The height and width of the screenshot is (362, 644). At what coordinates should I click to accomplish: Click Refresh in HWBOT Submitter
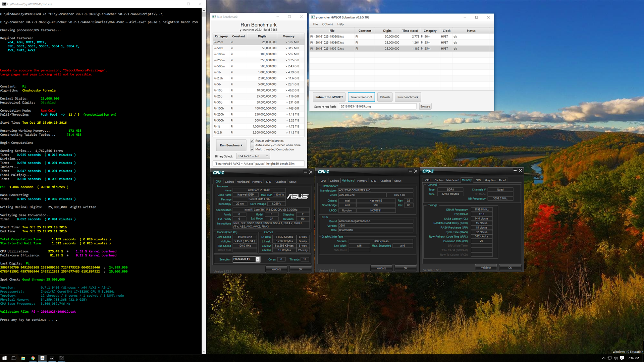(385, 97)
